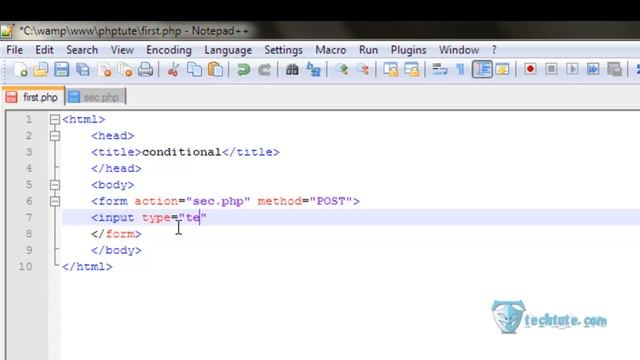This screenshot has width=640, height=360.
Task: Place cursor in word "conditional"
Action: click(x=182, y=152)
